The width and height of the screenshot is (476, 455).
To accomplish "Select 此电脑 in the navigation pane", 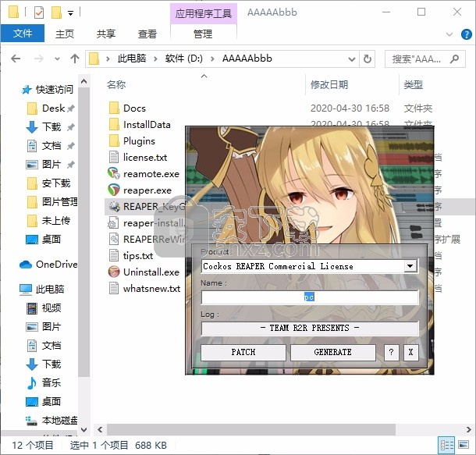I will [x=42, y=290].
